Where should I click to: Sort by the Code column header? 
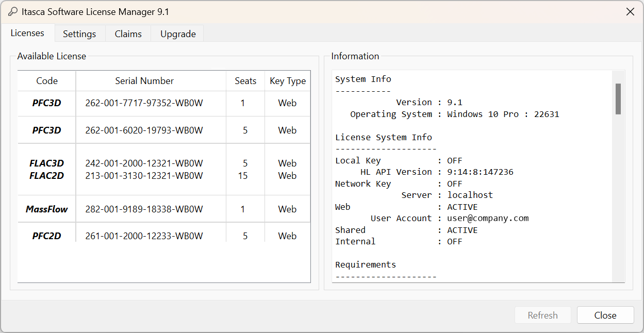[x=47, y=81]
